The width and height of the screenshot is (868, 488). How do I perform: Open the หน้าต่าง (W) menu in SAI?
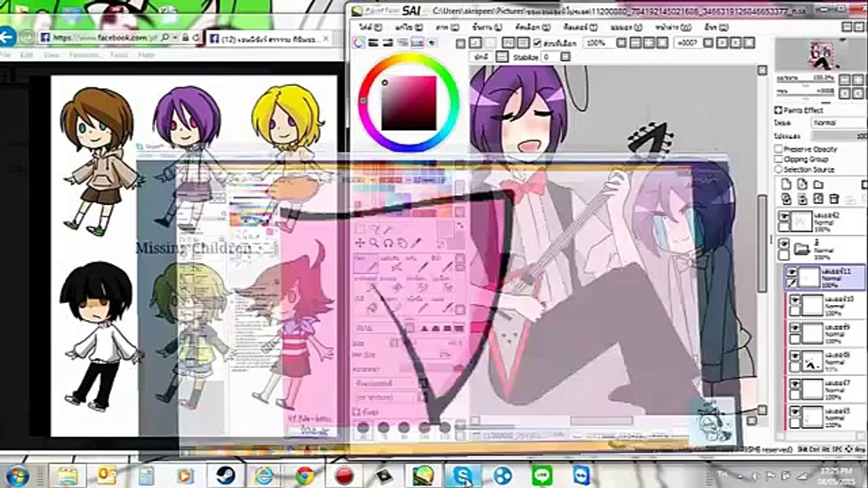672,27
